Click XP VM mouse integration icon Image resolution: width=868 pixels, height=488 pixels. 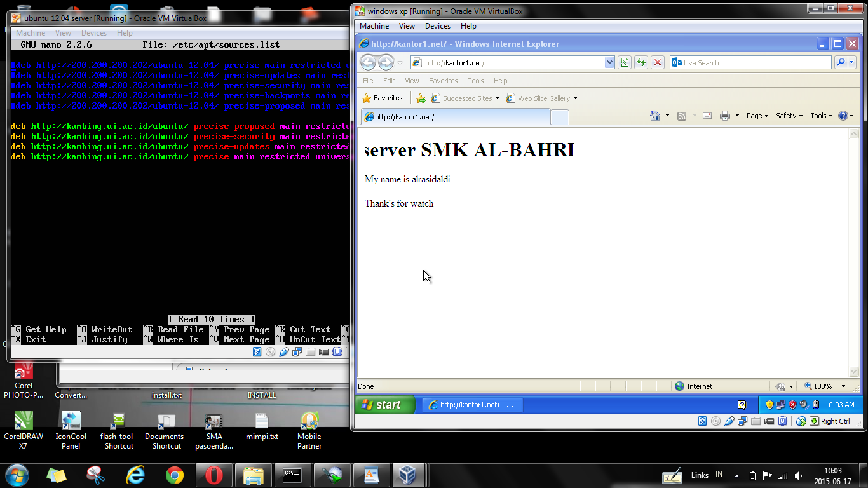point(801,421)
